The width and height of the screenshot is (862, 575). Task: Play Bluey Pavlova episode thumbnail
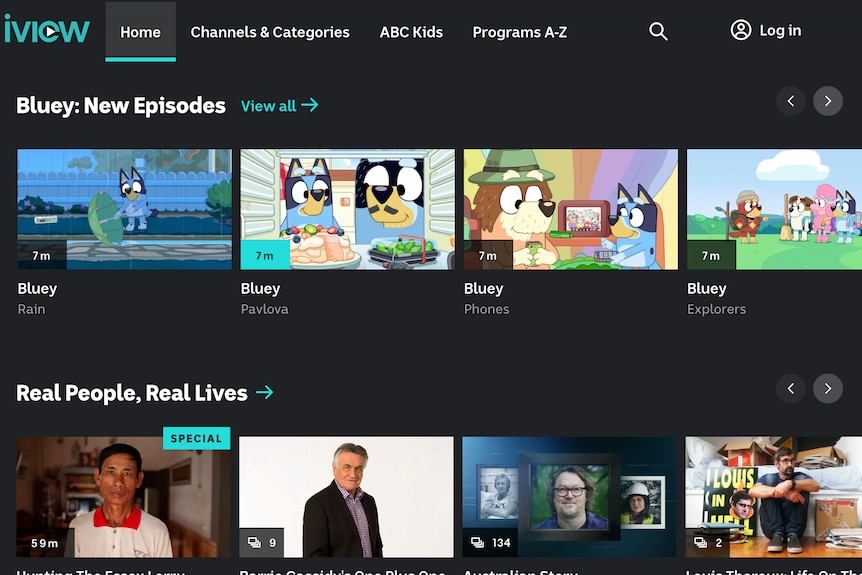pyautogui.click(x=347, y=209)
